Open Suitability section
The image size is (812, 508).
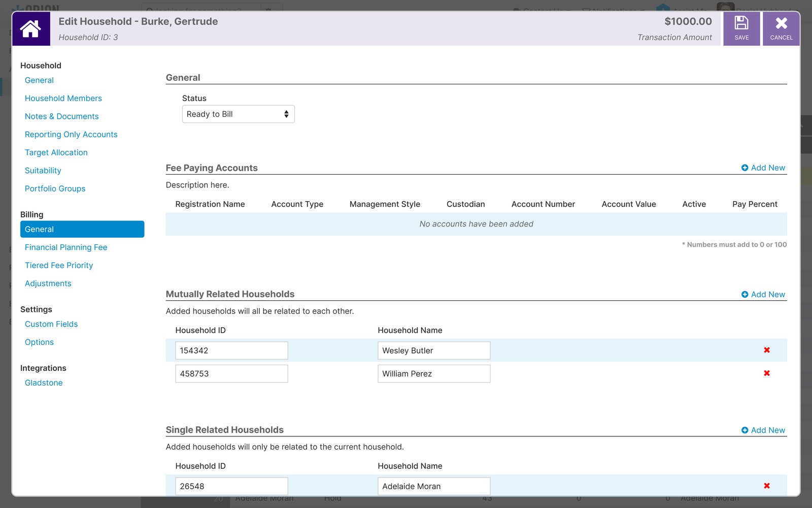click(x=43, y=171)
